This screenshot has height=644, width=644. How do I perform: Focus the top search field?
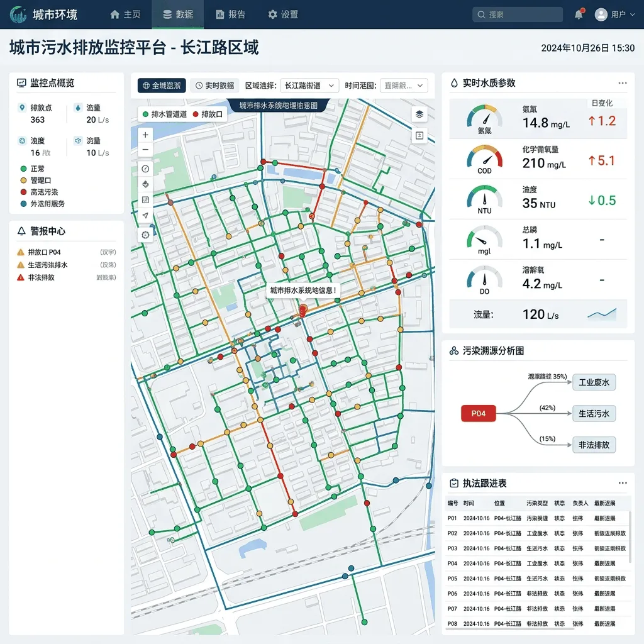click(518, 14)
